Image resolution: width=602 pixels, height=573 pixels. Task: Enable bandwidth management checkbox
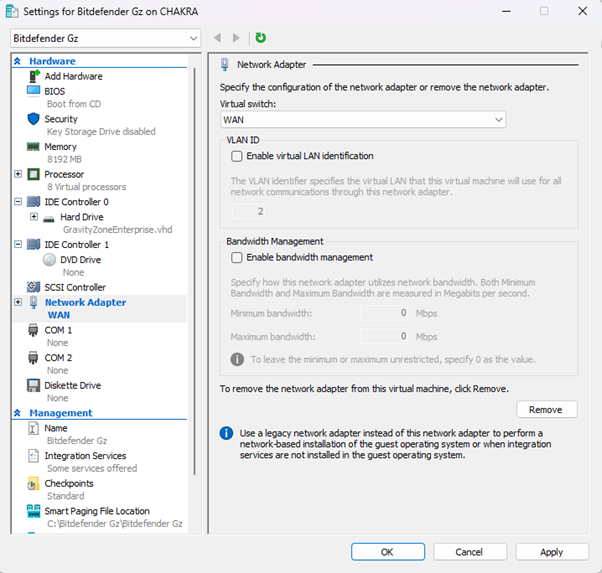pyautogui.click(x=237, y=257)
